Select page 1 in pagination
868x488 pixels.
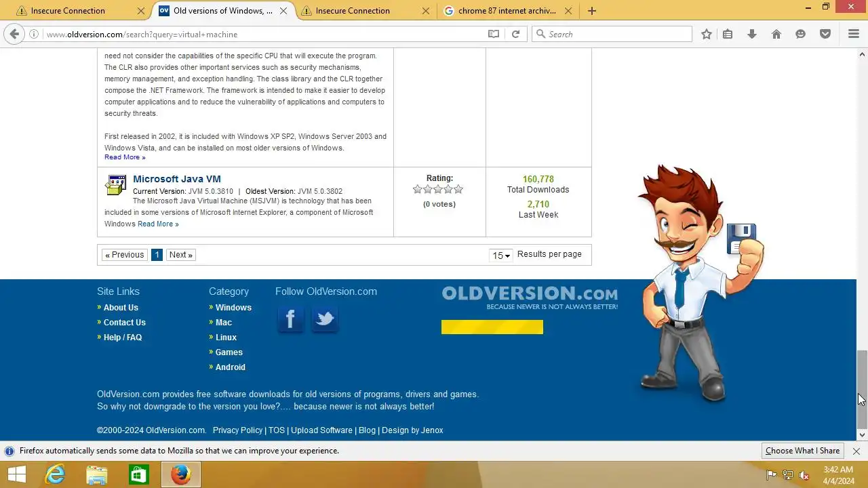[x=157, y=255]
